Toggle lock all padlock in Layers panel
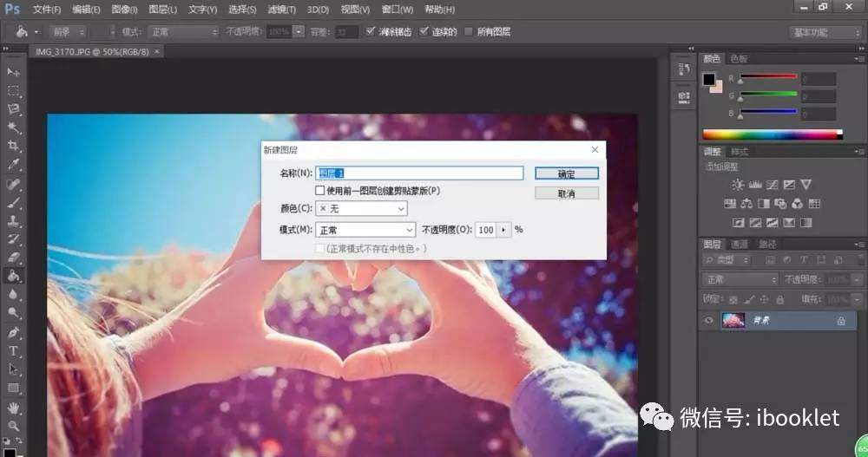 [x=780, y=300]
